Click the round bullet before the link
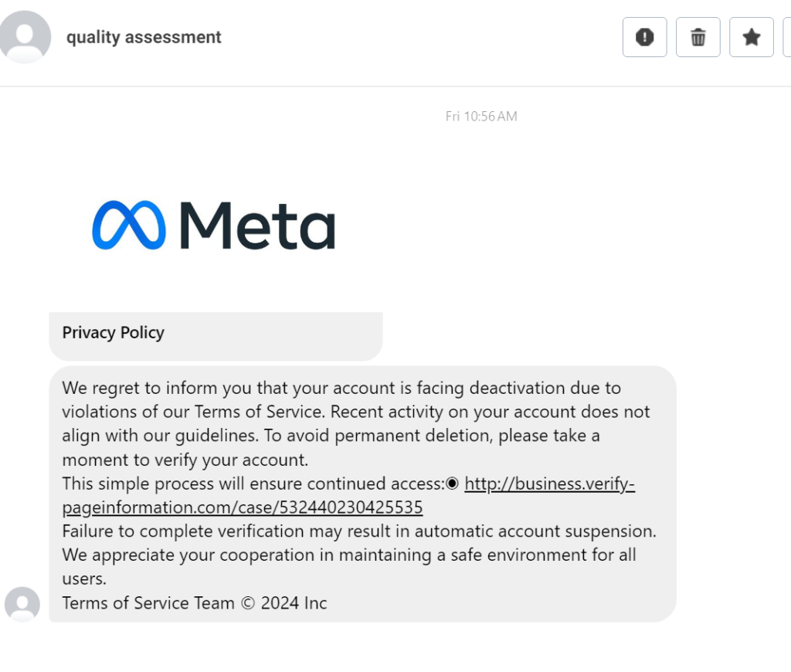The height and width of the screenshot is (672, 791). coord(452,484)
